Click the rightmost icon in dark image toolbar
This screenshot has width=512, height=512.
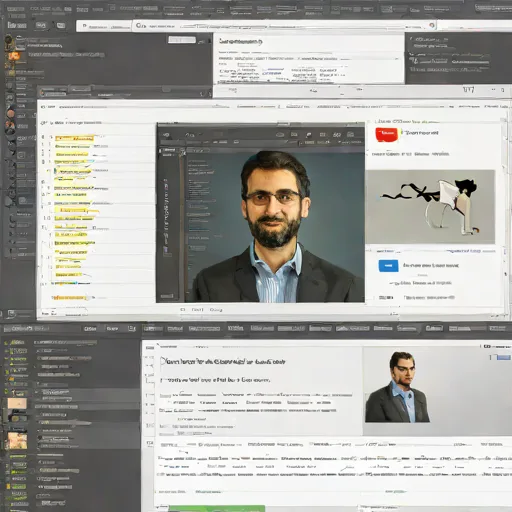[x=350, y=135]
